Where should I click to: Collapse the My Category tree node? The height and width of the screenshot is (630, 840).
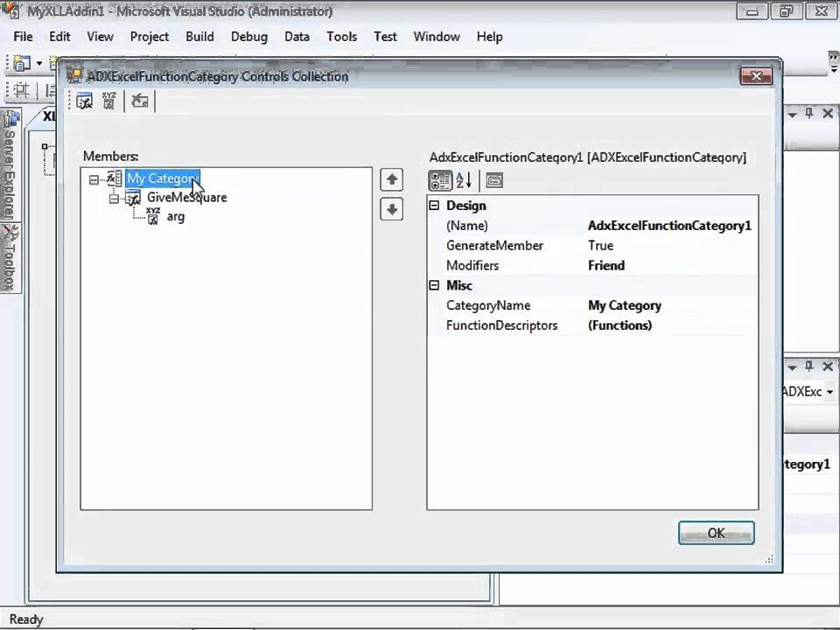coord(94,178)
